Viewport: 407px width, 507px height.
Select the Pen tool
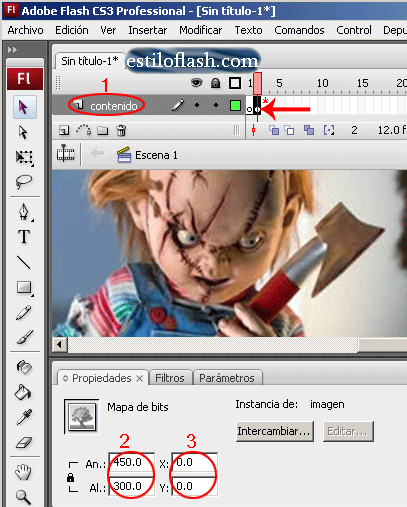(24, 211)
